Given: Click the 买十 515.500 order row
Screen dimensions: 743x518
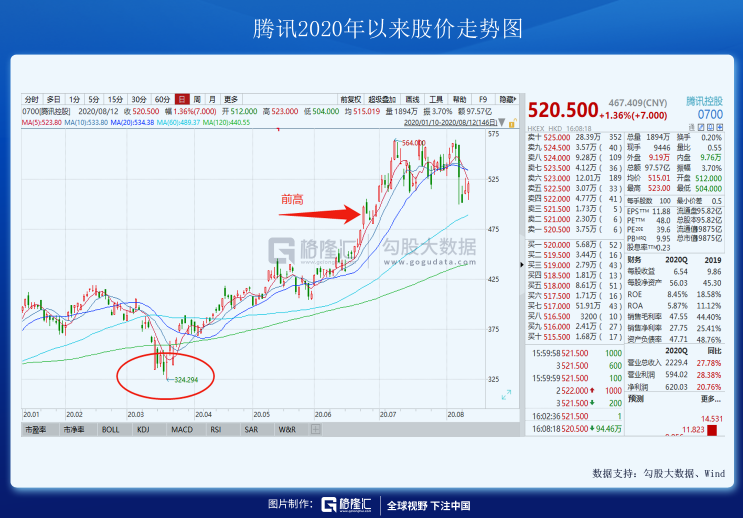Looking at the screenshot, I should 574,337.
